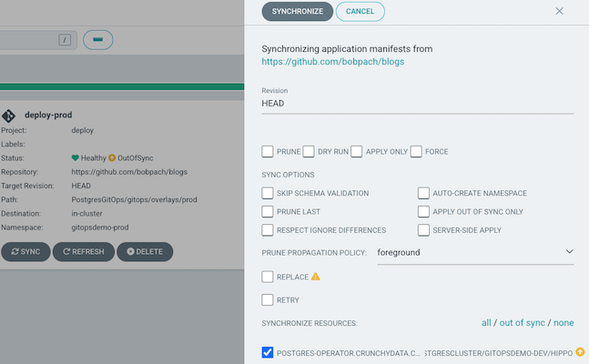This screenshot has height=364, width=589.
Task: Click the deploy-prod git application icon
Action: 10,116
